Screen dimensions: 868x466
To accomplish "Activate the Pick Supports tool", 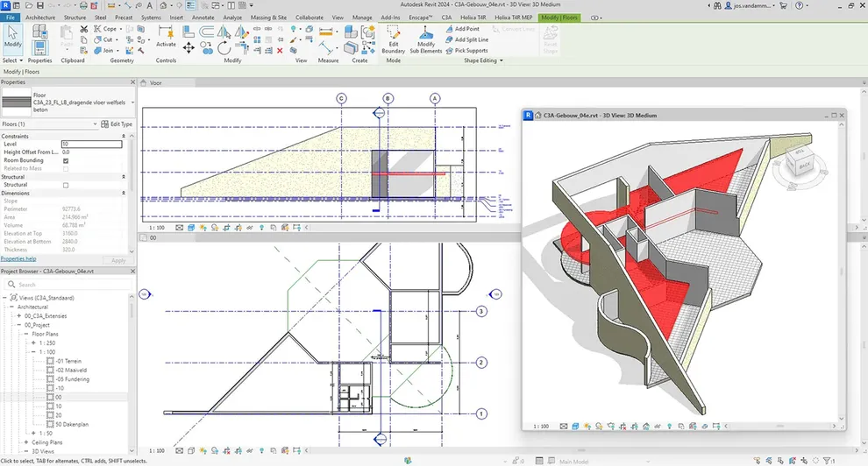I will click(x=466, y=50).
